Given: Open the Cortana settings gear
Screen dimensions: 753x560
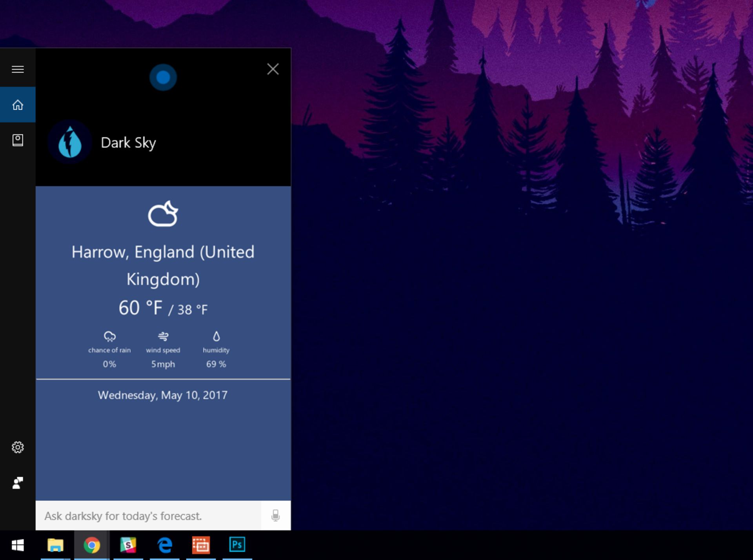Looking at the screenshot, I should (18, 447).
